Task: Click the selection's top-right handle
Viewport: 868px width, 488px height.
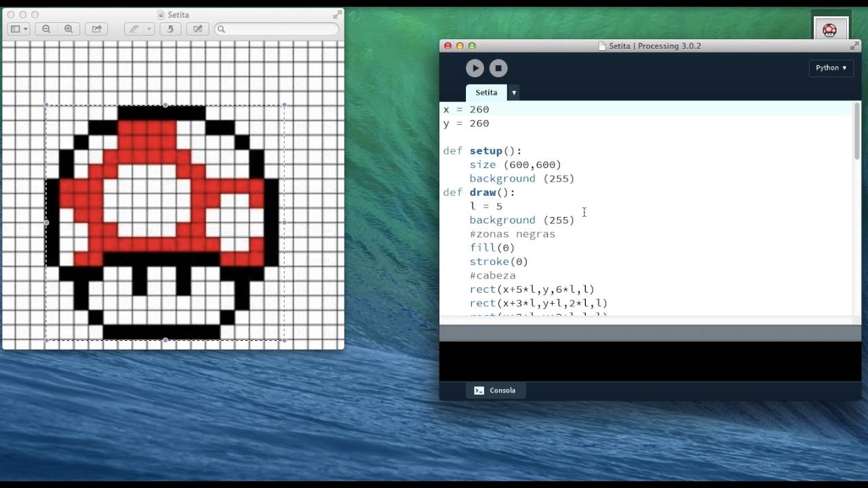Action: [x=284, y=105]
